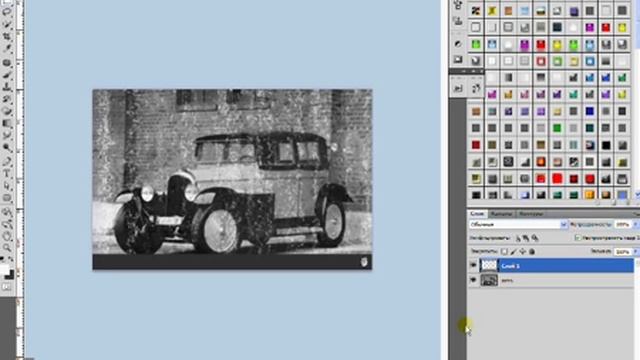Select the Dodge tool
640x360 pixels.
pos(7,148)
